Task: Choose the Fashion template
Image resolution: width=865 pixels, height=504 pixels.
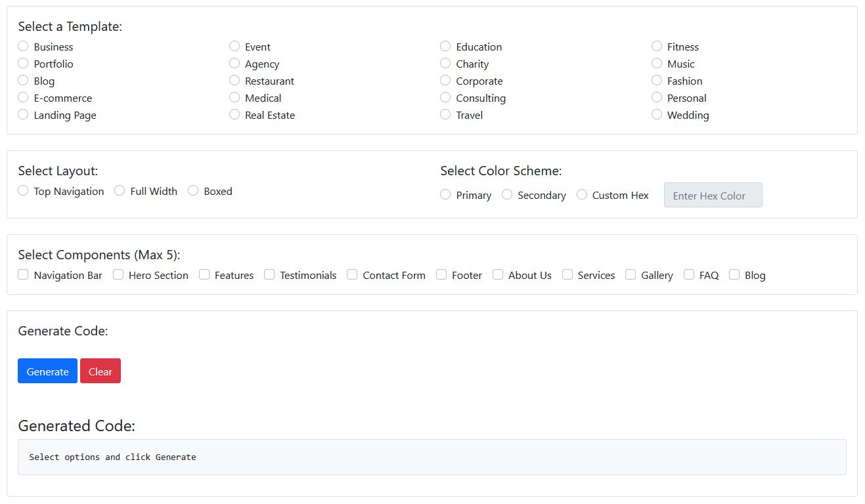Action: [x=657, y=80]
